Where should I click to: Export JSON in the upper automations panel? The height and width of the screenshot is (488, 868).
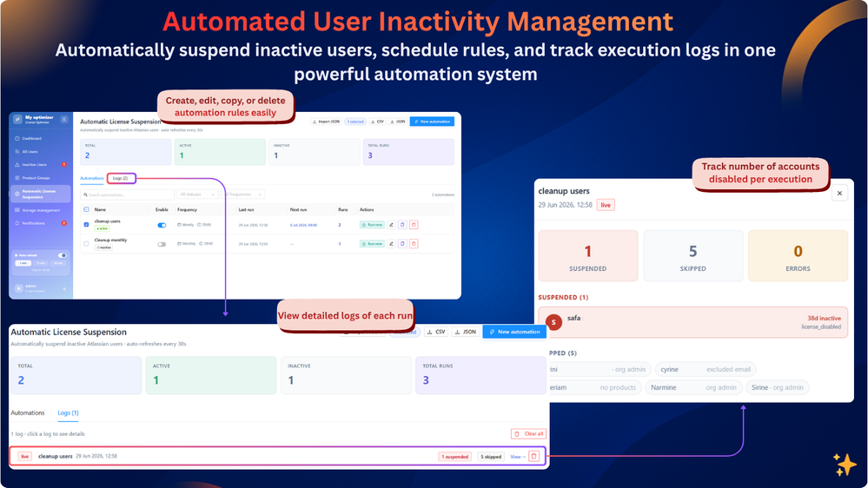397,122
